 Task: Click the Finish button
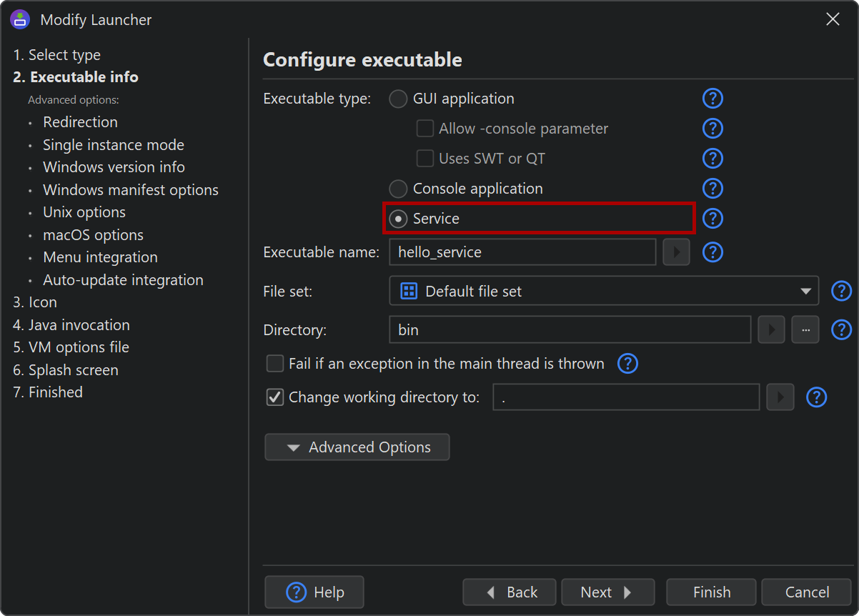(x=711, y=592)
